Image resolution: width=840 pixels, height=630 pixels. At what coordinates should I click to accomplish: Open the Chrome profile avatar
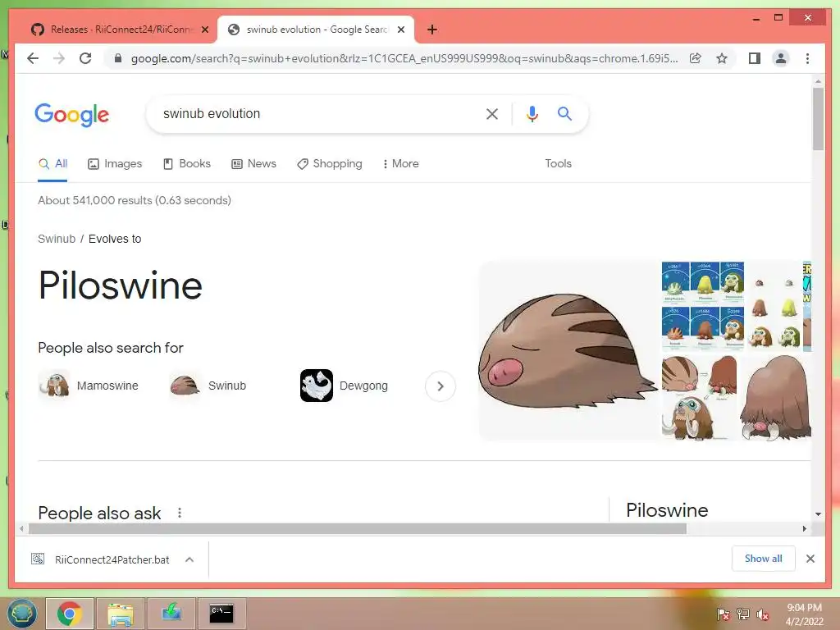tap(781, 58)
